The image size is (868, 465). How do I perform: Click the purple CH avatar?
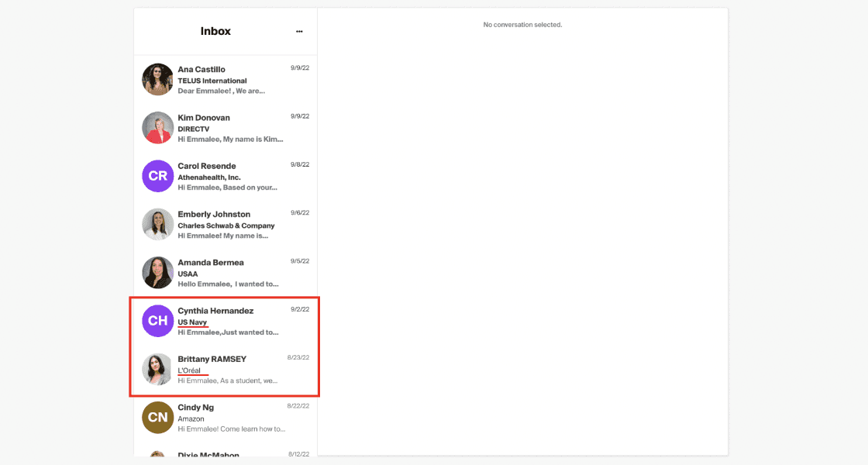[x=158, y=321]
